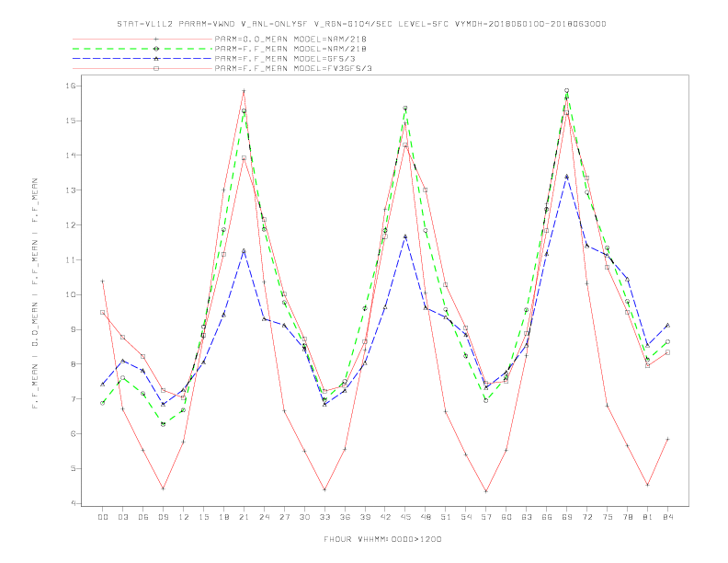This screenshot has height=563, width=728.
Task: Click x-axis tick label 84
Action: pyautogui.click(x=667, y=517)
